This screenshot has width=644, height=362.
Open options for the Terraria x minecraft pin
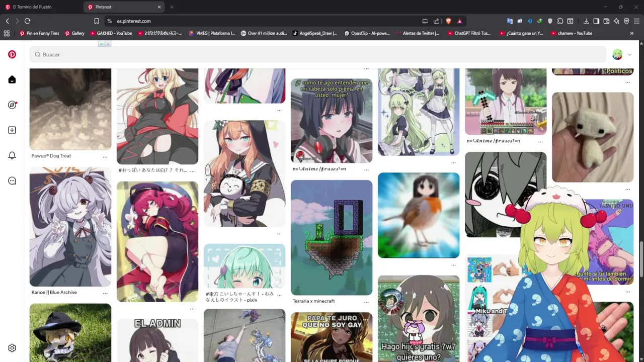366,302
